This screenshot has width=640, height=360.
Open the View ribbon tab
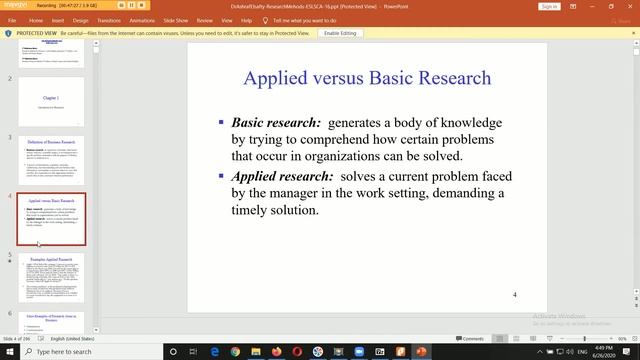pos(227,20)
